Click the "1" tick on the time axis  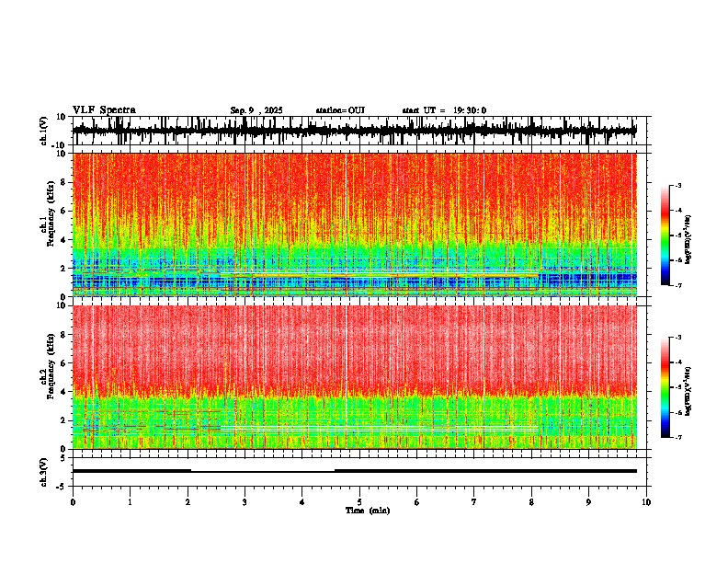click(130, 502)
